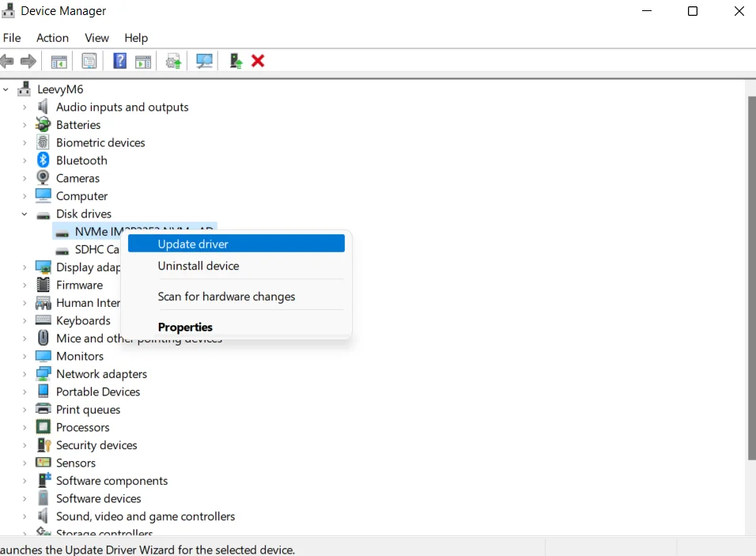Expand the Bluetooth category chevron
756x556 pixels.
tap(25, 160)
